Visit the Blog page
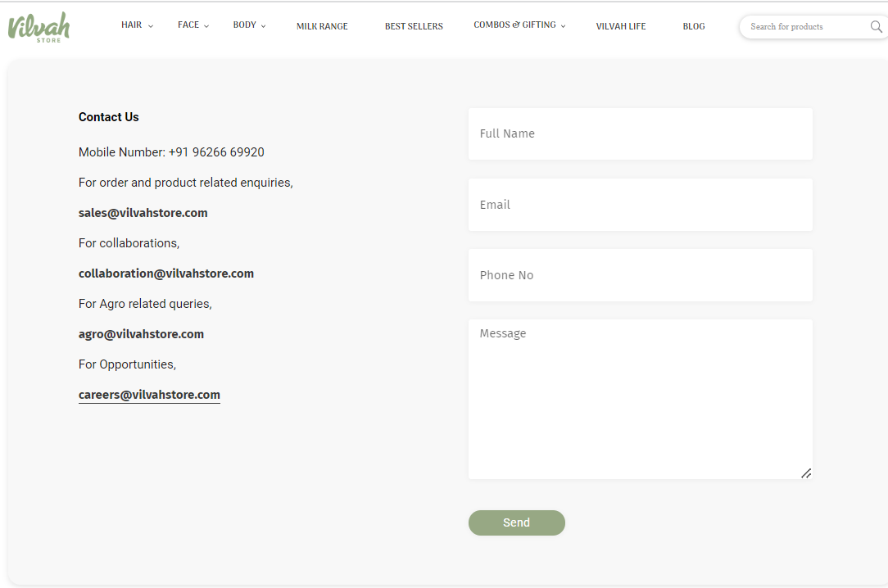The height and width of the screenshot is (588, 888). 693,26
